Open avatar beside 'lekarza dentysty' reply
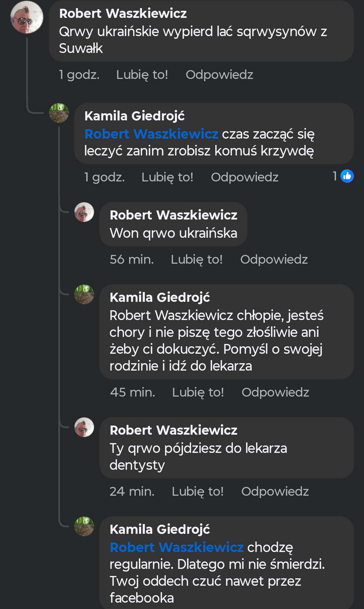 (x=84, y=427)
